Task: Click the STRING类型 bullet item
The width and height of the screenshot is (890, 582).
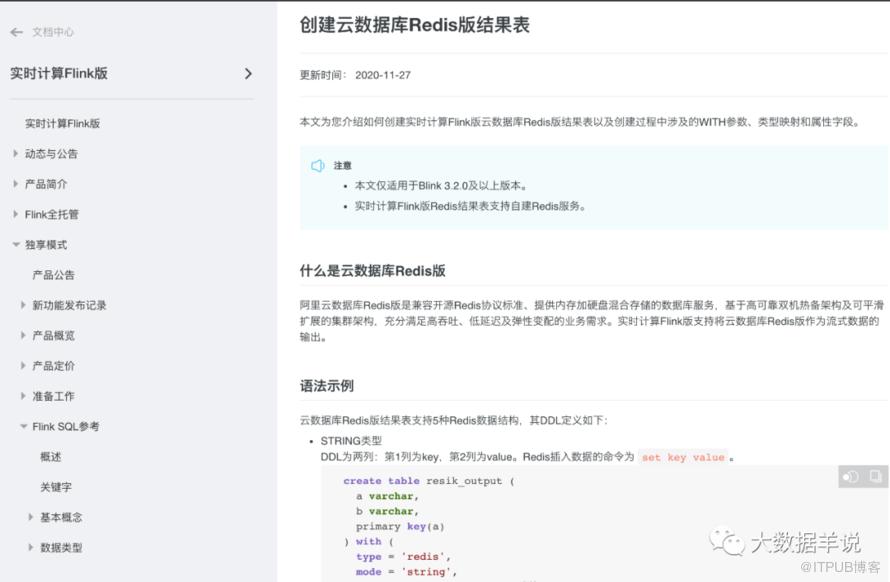Action: pyautogui.click(x=351, y=441)
